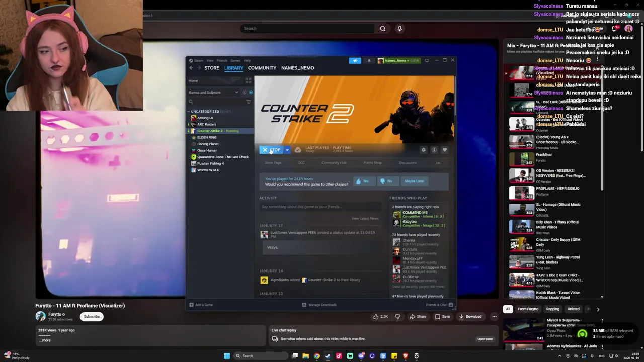This screenshot has height=362, width=644.
Task: Click Manage Downloads at Steam bottom bar
Action: [319, 305]
